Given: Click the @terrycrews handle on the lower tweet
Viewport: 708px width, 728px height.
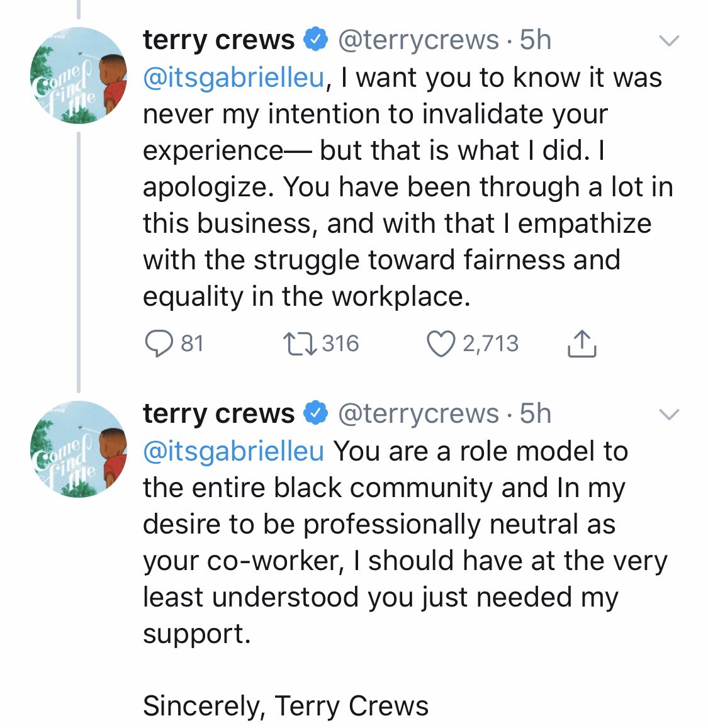Looking at the screenshot, I should coord(419,414).
